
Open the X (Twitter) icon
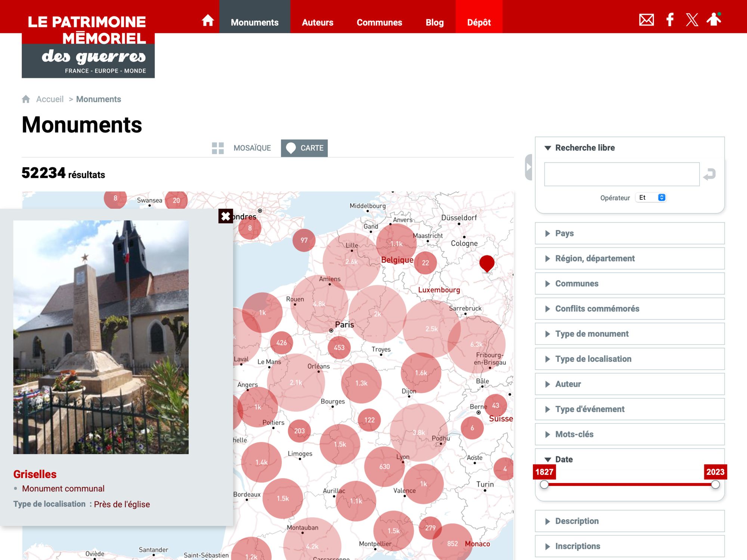[x=692, y=20]
